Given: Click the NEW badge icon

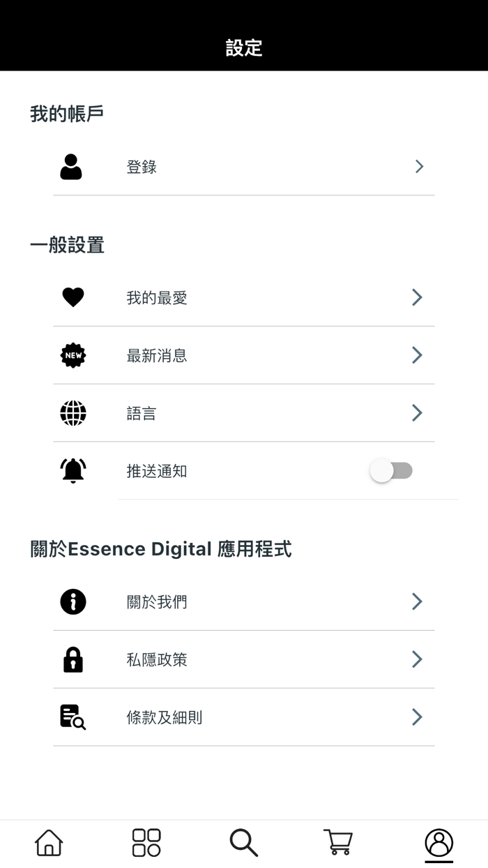Looking at the screenshot, I should coord(73,354).
